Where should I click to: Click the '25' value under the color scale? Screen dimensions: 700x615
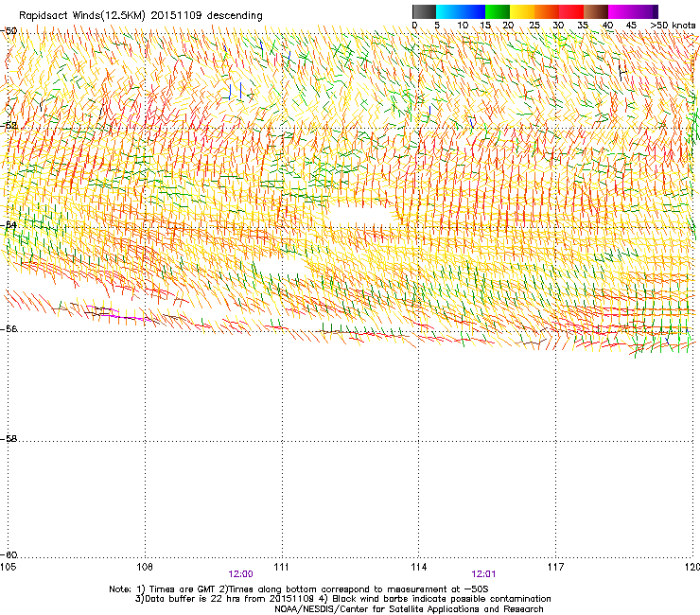tap(534, 26)
